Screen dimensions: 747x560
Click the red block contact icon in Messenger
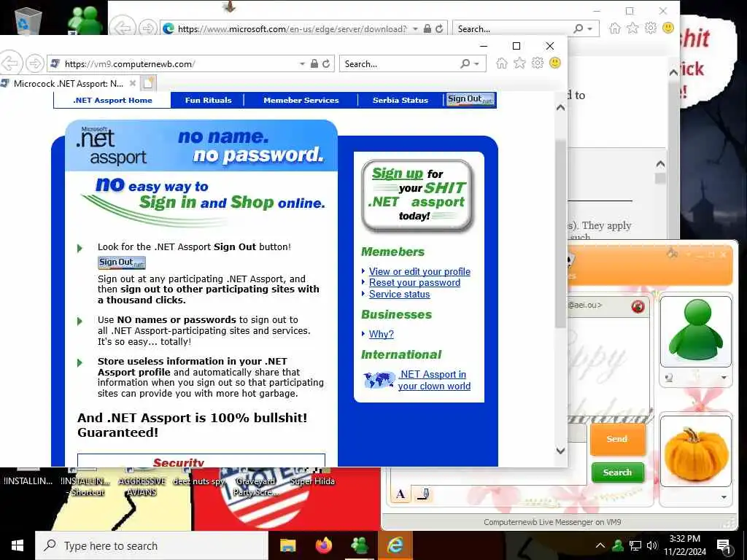[638, 307]
